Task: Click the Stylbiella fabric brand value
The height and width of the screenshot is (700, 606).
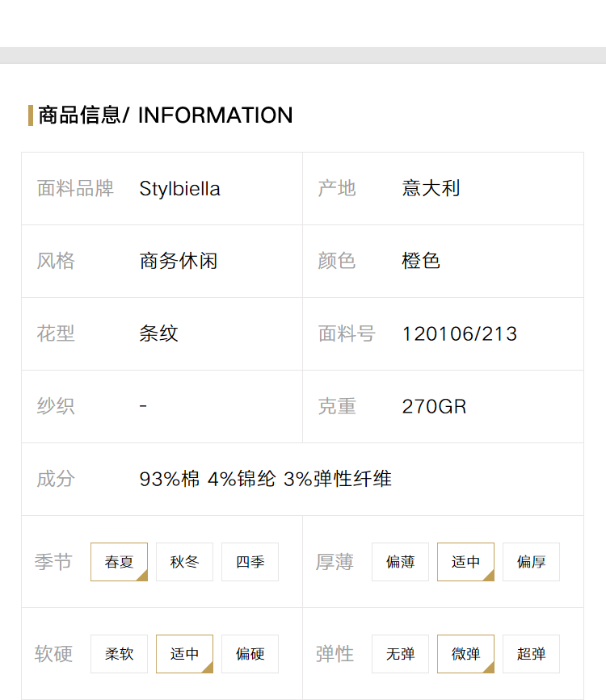Action: (179, 189)
